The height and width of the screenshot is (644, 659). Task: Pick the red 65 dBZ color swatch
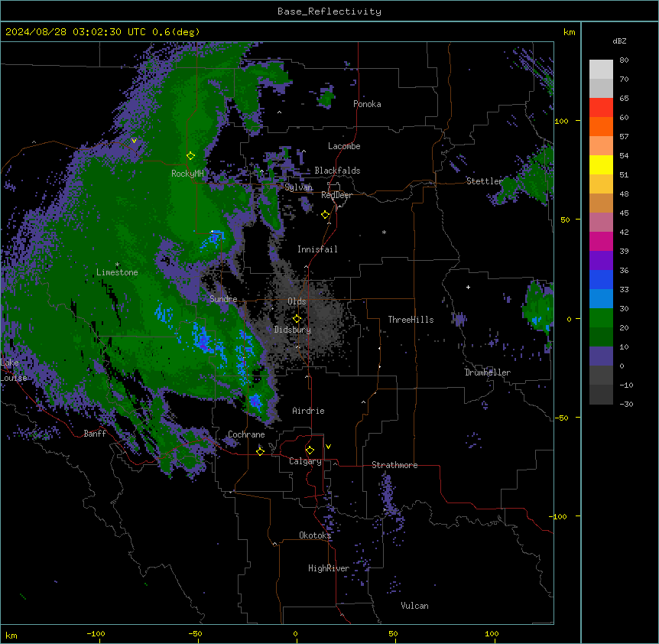tap(601, 108)
